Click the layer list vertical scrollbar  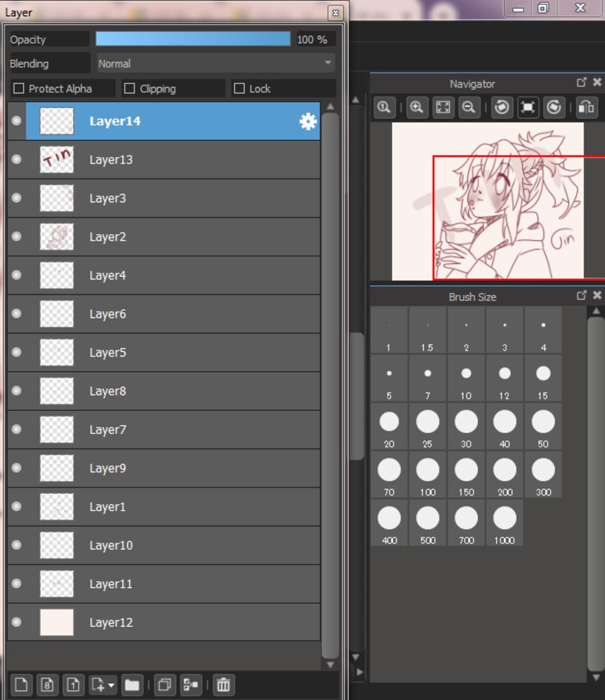coord(330,385)
